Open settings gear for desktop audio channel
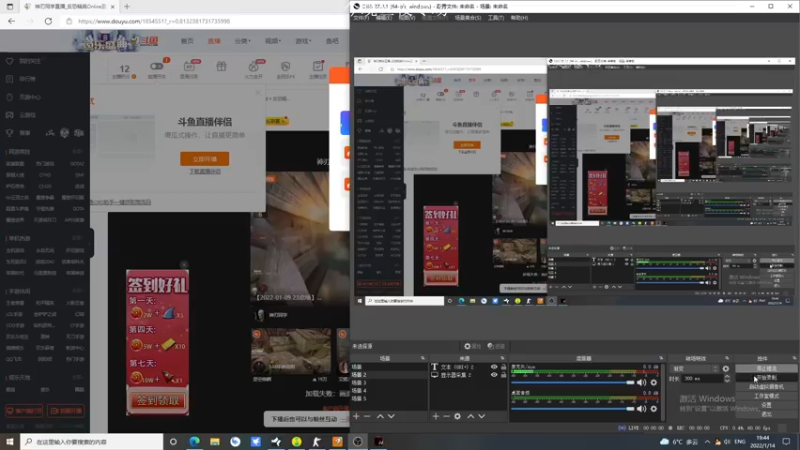 654,409
